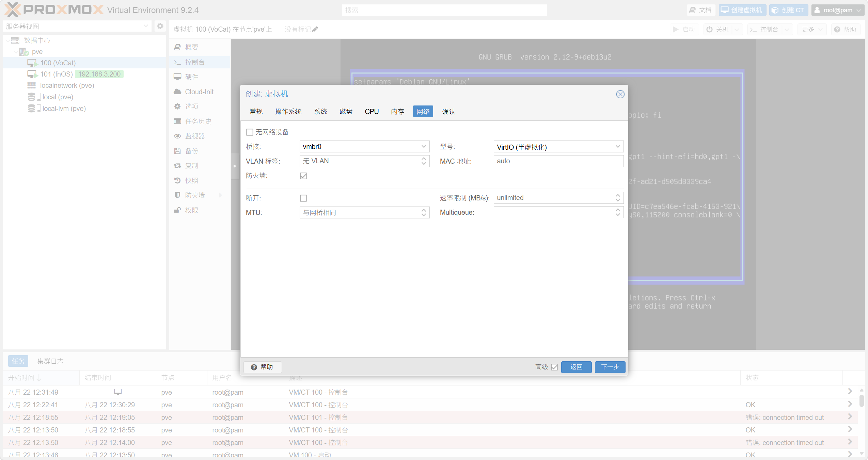The height and width of the screenshot is (460, 868).
Task: Click the 速率限制 unlimited spinner
Action: [x=558, y=198]
